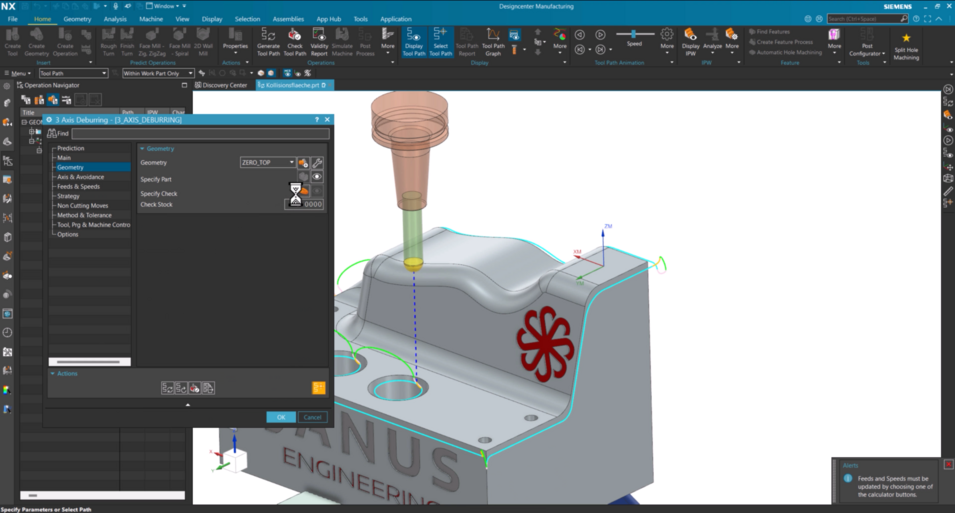Viewport: 955px width, 513px height.
Task: Select Strategy in the dialog tree
Action: (68, 196)
